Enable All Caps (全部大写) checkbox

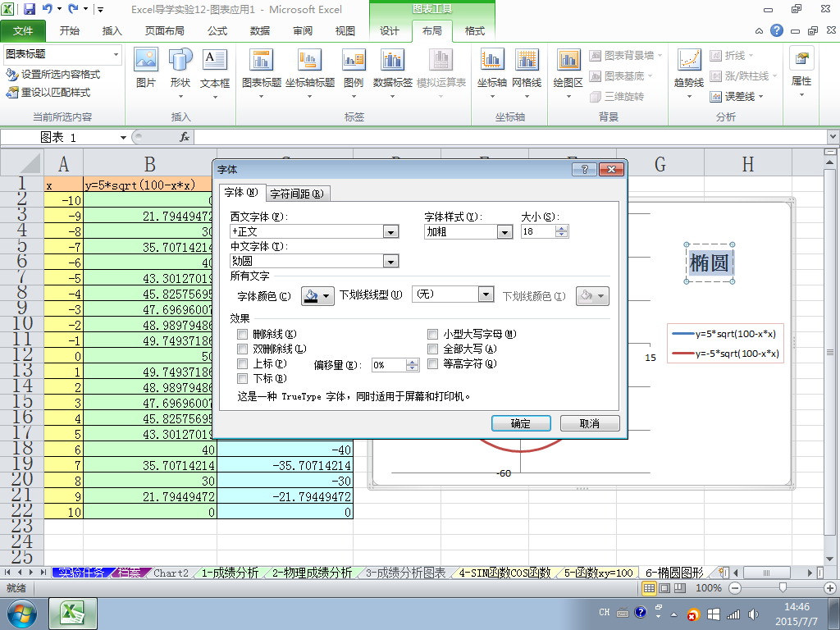[x=432, y=349]
